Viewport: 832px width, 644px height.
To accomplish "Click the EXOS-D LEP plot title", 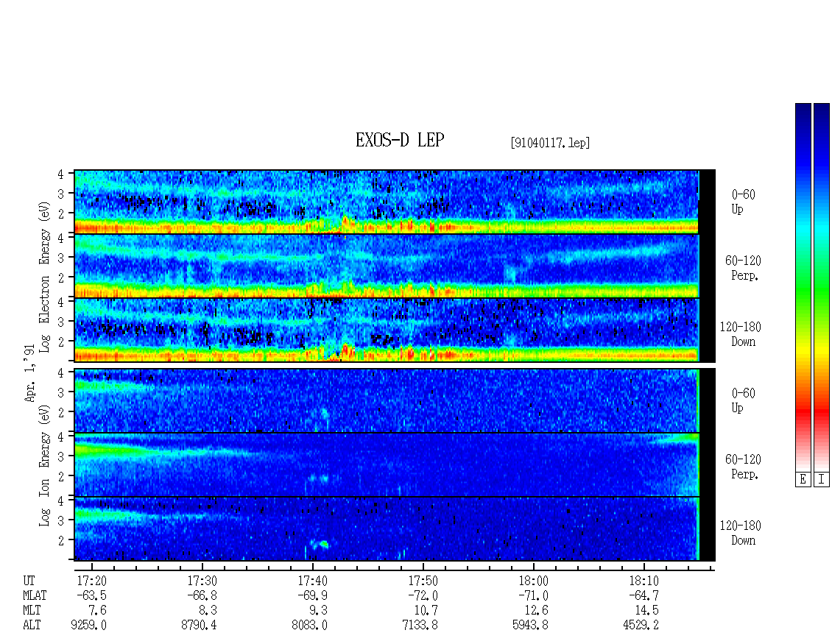I will [400, 140].
